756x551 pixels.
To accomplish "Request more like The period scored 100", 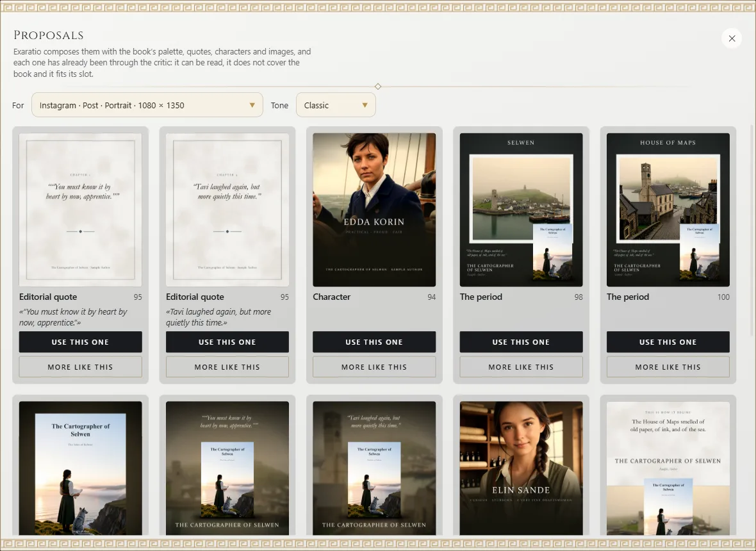I will [x=668, y=367].
